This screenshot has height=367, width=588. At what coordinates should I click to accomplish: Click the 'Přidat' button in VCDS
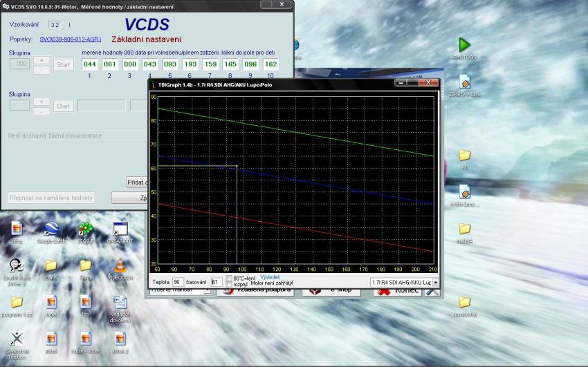tap(137, 182)
